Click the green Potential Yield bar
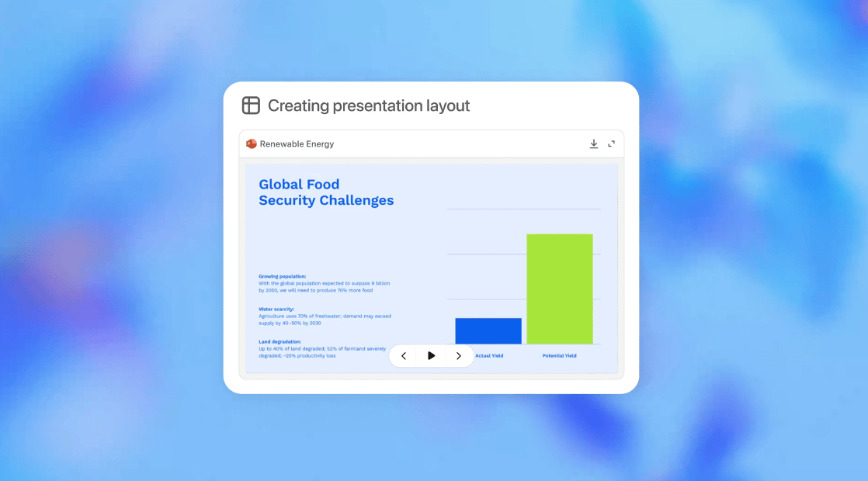The width and height of the screenshot is (868, 481). 560,289
